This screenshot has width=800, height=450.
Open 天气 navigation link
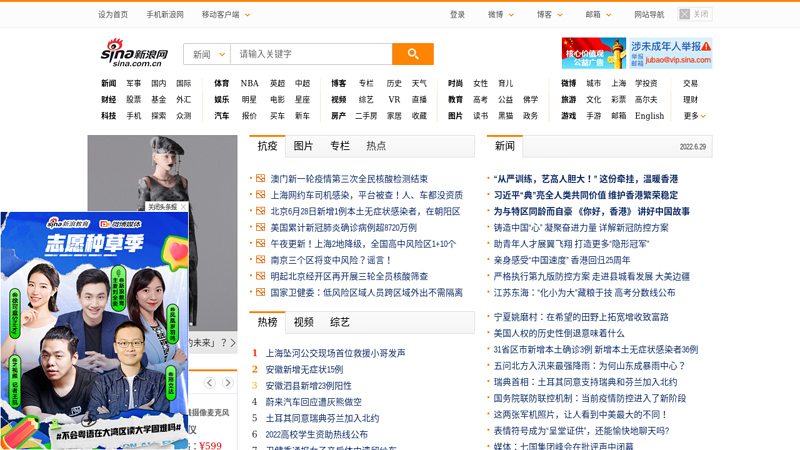(x=419, y=83)
